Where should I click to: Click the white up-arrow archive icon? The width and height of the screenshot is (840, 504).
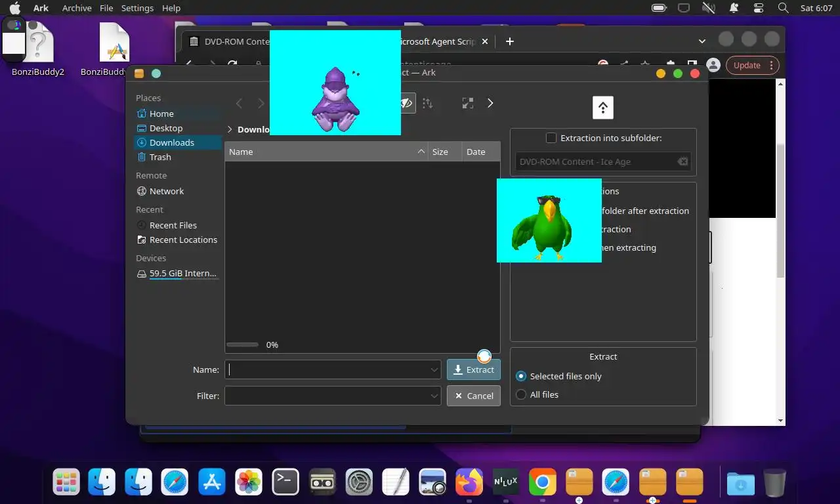click(x=602, y=107)
